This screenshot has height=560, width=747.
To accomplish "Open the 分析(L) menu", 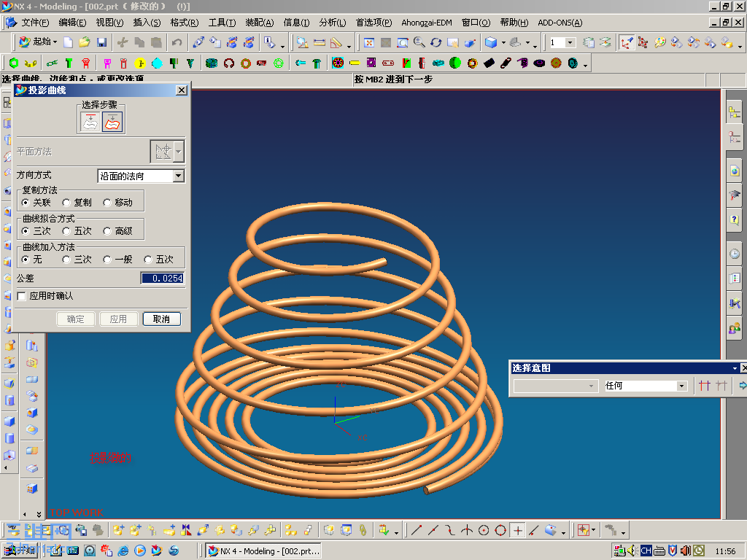I will (x=333, y=23).
